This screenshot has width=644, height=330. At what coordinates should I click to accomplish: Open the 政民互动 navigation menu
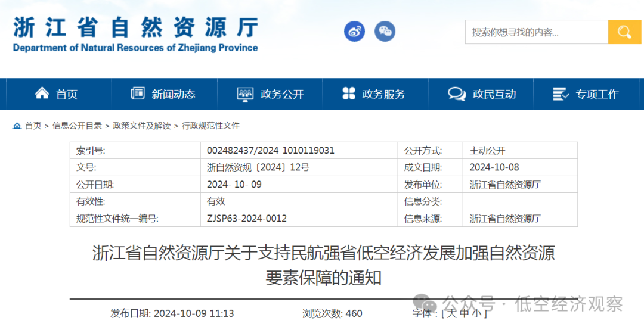[x=481, y=94]
